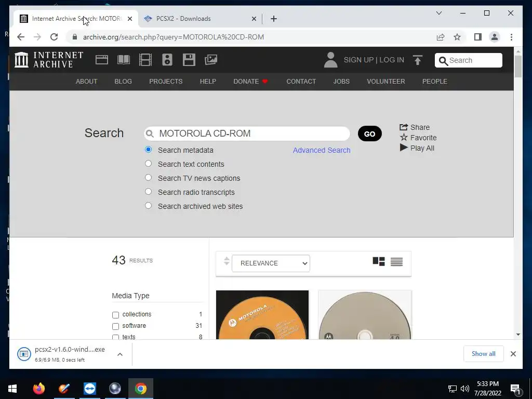Check the texts media type filter
Viewport: 532px width, 399px height.
(115, 337)
